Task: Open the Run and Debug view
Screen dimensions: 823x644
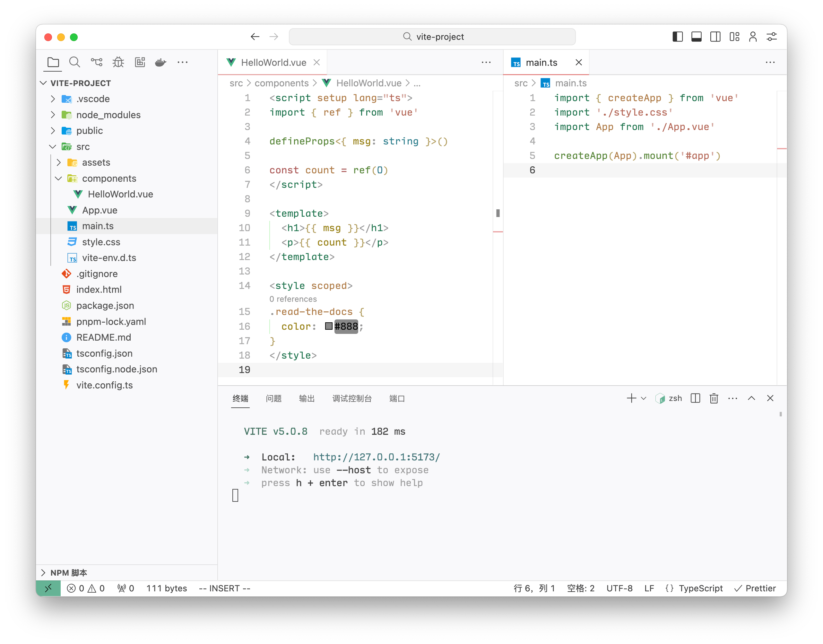Action: pyautogui.click(x=118, y=62)
